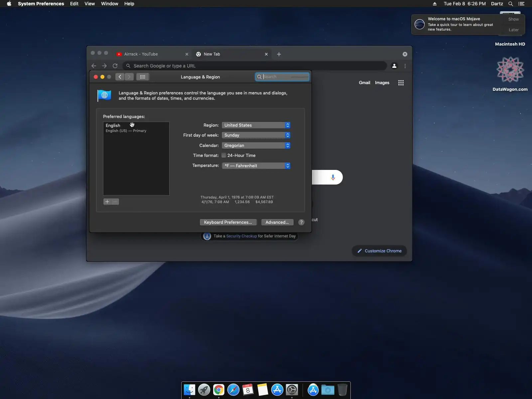Reload the Chrome page
Image resolution: width=532 pixels, height=399 pixels.
[x=115, y=66]
